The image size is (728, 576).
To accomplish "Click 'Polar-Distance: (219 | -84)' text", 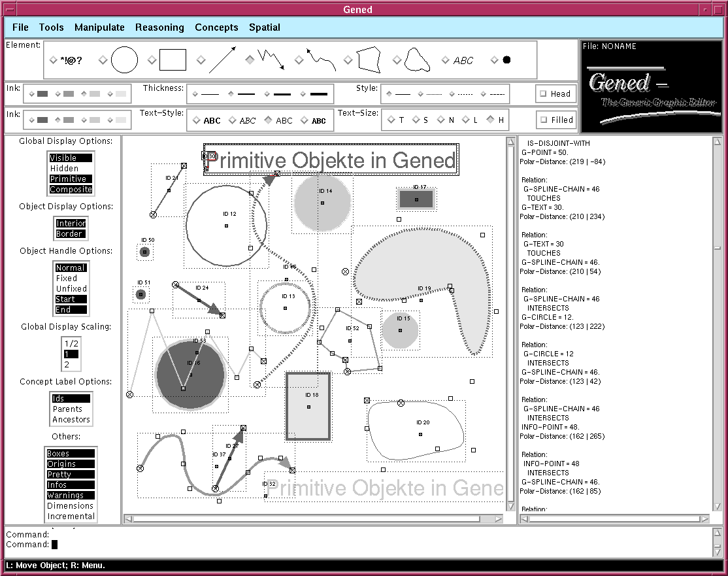I will pos(563,161).
